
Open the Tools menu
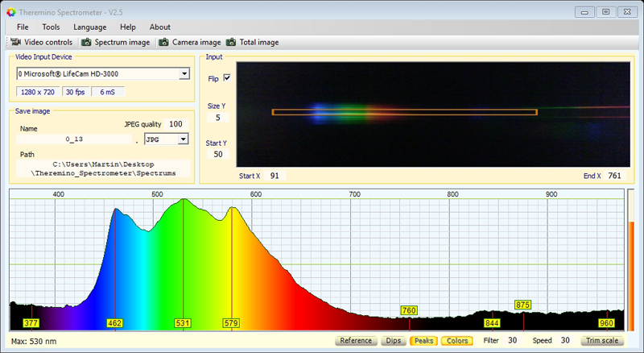coord(51,27)
